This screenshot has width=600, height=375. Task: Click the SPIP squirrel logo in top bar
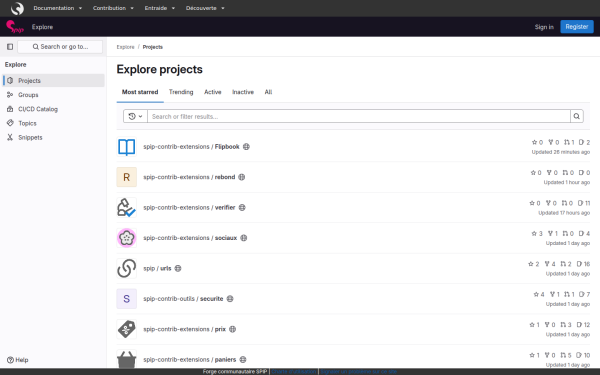(x=17, y=8)
